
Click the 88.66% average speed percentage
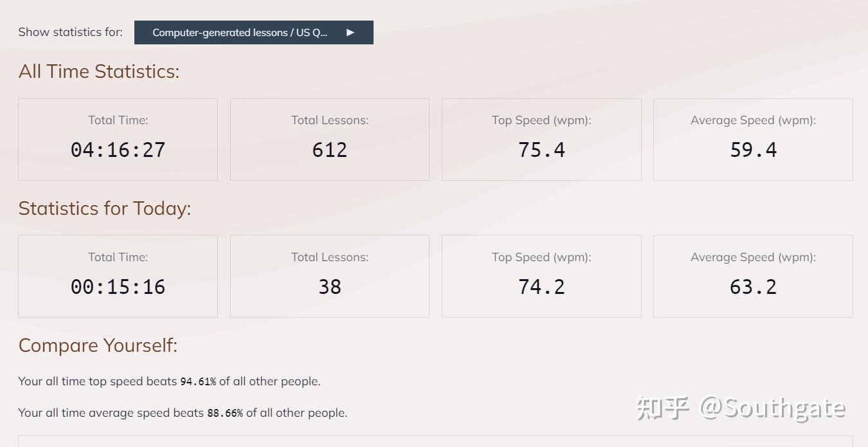pyautogui.click(x=225, y=413)
